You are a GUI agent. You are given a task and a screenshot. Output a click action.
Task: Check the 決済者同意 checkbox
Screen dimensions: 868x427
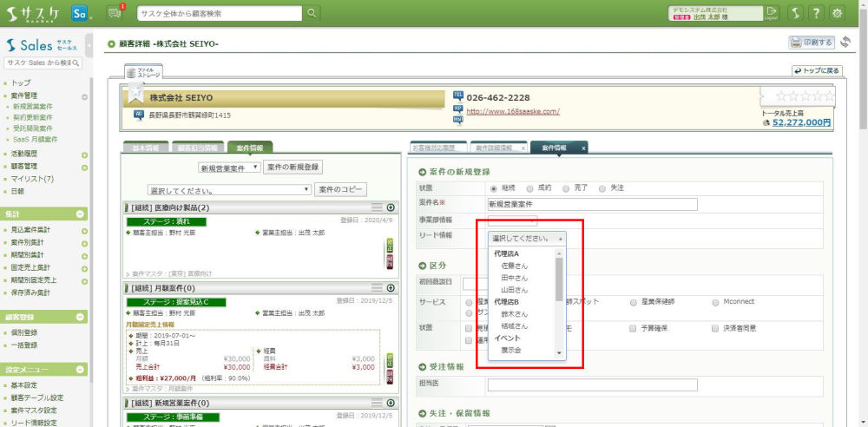pyautogui.click(x=714, y=329)
